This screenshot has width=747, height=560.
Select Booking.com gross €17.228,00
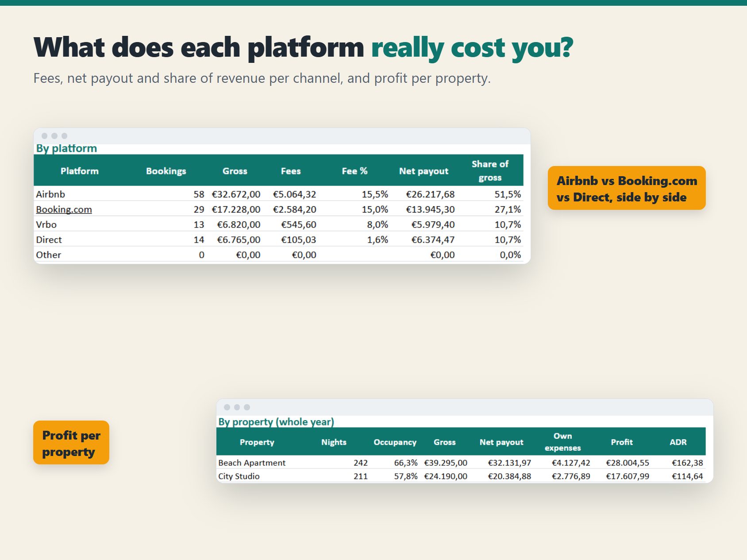pos(236,209)
